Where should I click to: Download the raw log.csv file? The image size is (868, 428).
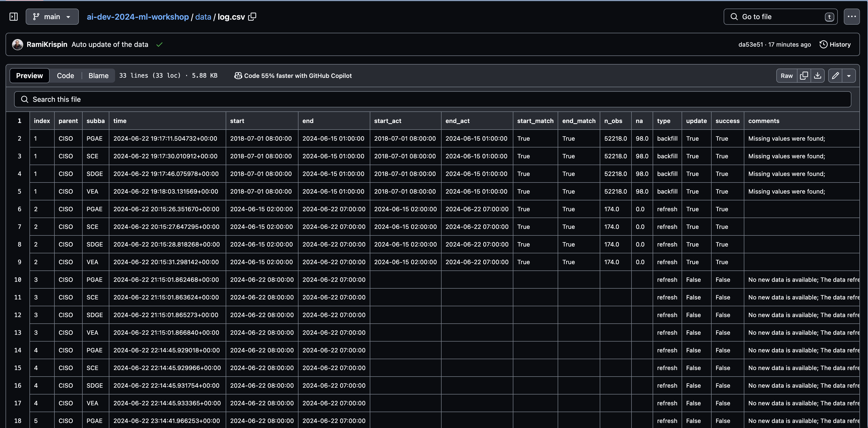point(817,76)
